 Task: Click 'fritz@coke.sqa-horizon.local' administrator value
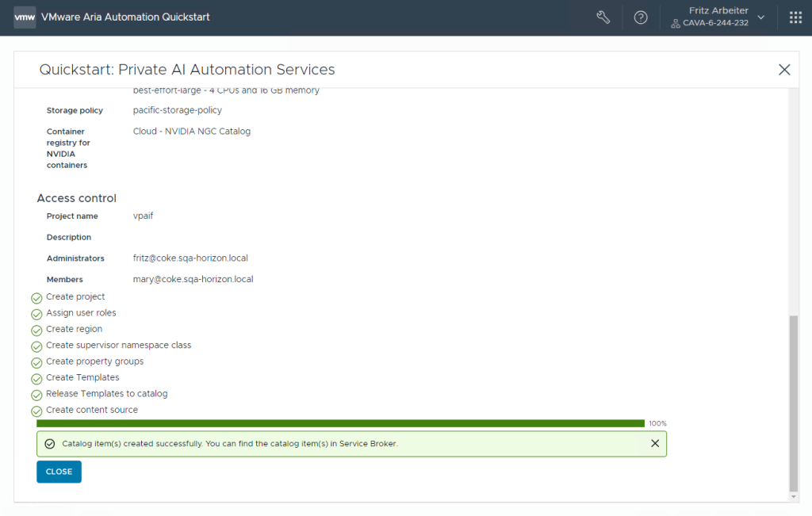click(190, 258)
